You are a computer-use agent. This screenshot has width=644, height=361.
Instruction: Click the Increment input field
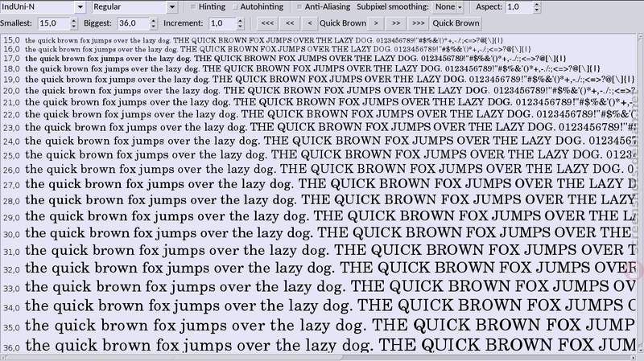pos(223,23)
